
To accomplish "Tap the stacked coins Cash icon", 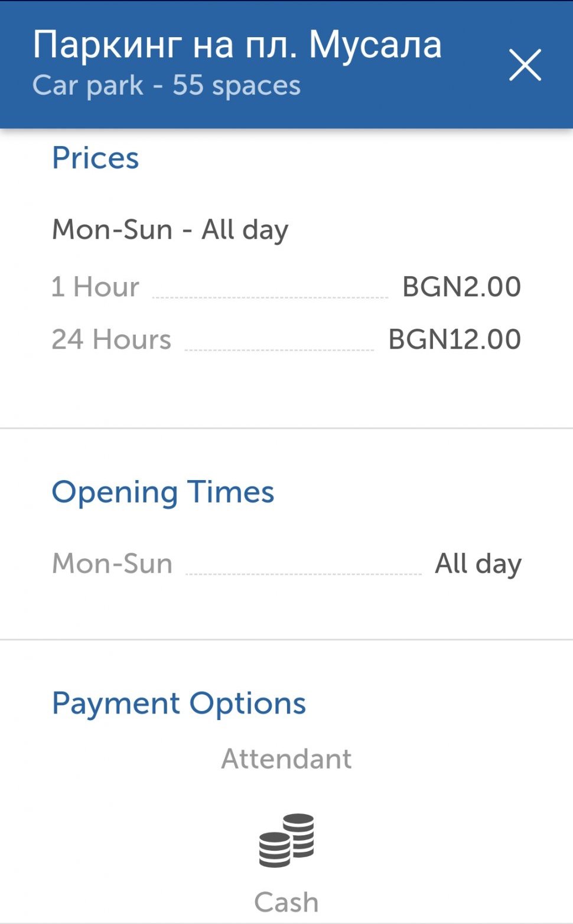I will (x=286, y=840).
